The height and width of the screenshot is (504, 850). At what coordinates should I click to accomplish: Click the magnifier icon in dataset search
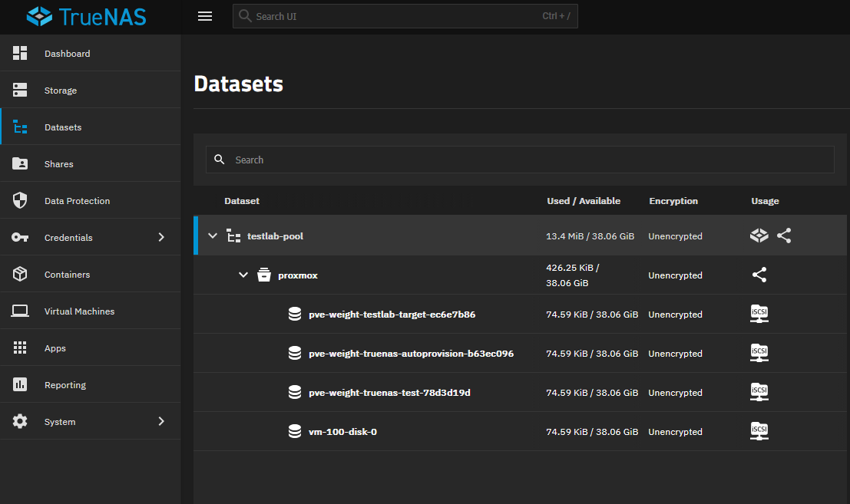[x=220, y=159]
